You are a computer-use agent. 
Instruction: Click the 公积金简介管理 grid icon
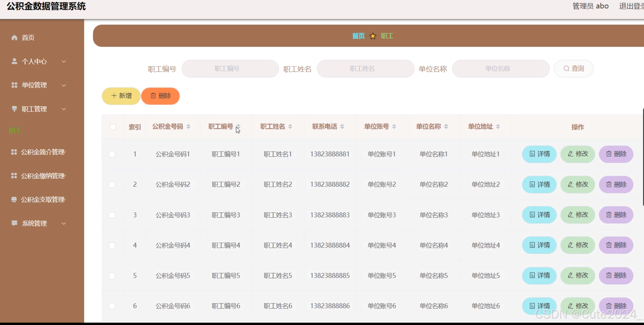(14, 152)
